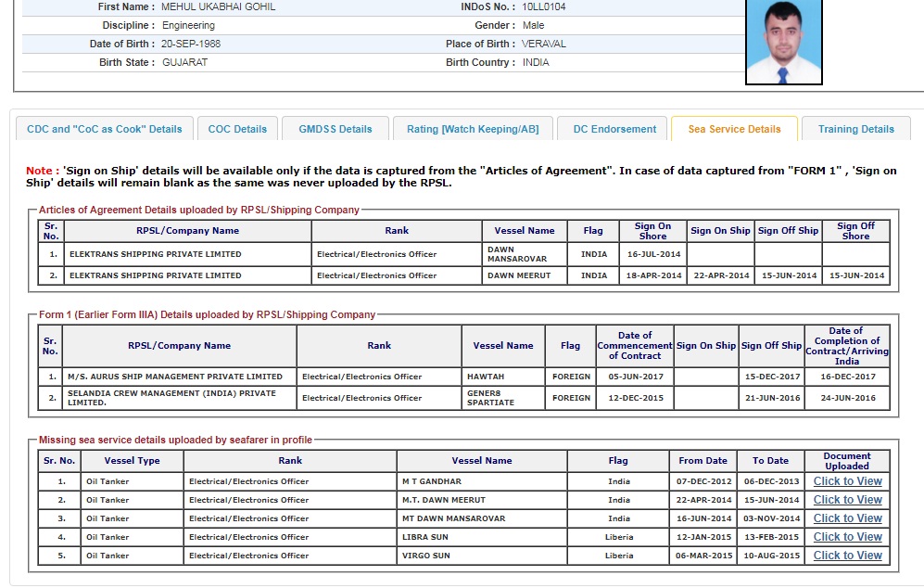
Task: Switch to the COC Details tab
Action: click(237, 129)
